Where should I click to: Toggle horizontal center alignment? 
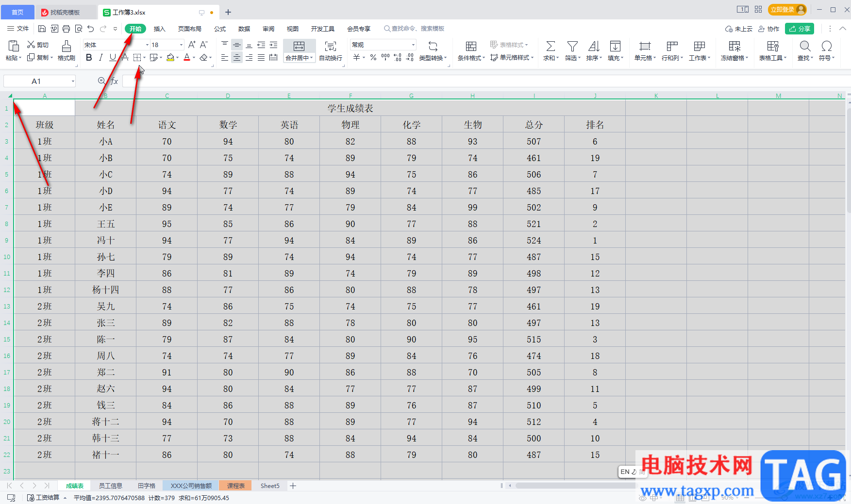click(236, 57)
